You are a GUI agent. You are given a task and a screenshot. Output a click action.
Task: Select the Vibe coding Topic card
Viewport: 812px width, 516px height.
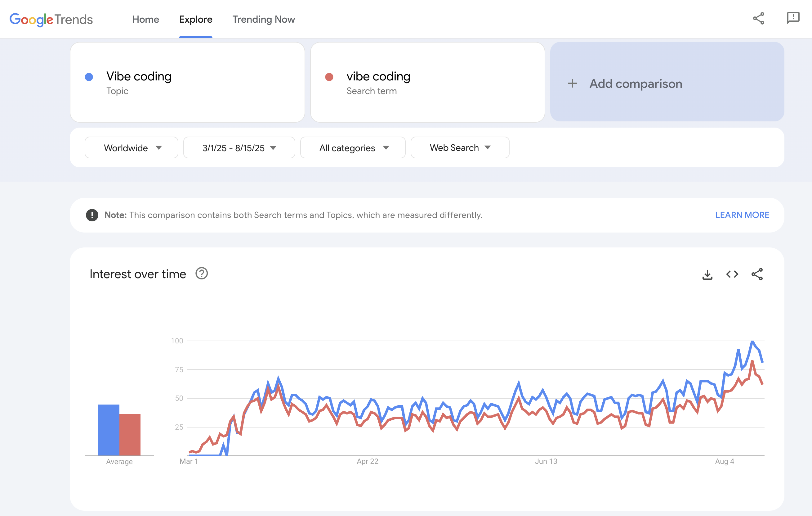click(x=187, y=82)
